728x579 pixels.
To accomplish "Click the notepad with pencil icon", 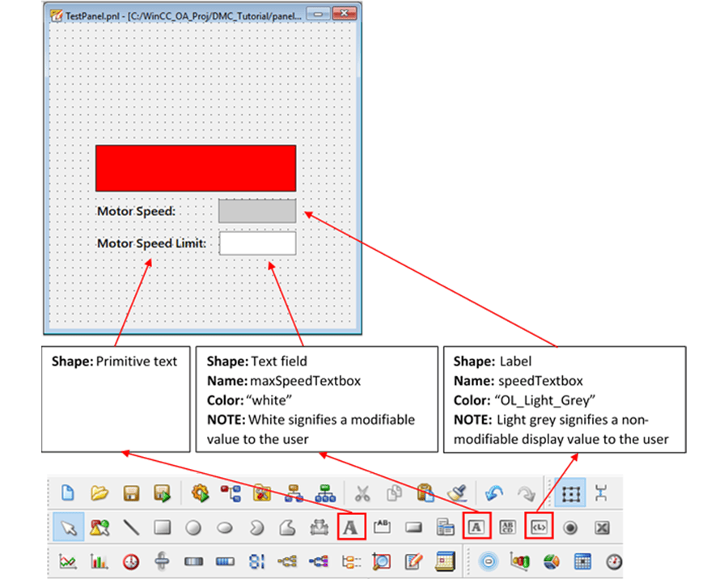I will click(x=413, y=561).
